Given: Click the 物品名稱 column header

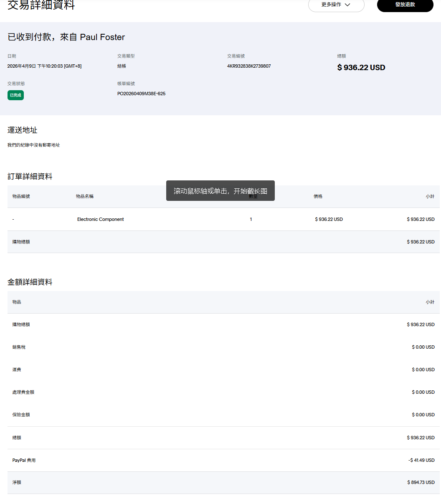Looking at the screenshot, I should pyautogui.click(x=85, y=196).
